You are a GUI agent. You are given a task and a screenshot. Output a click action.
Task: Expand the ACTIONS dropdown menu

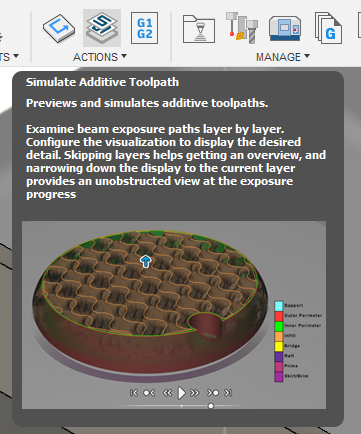(x=100, y=57)
